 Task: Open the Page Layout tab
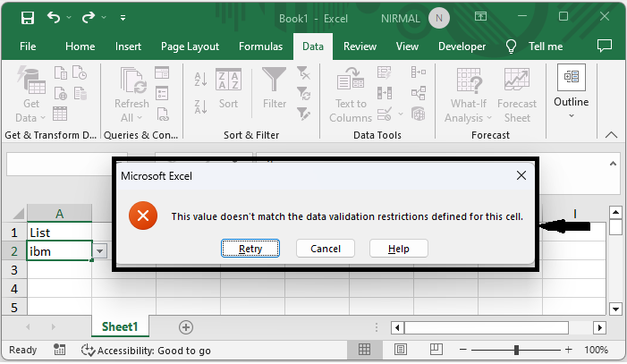190,47
